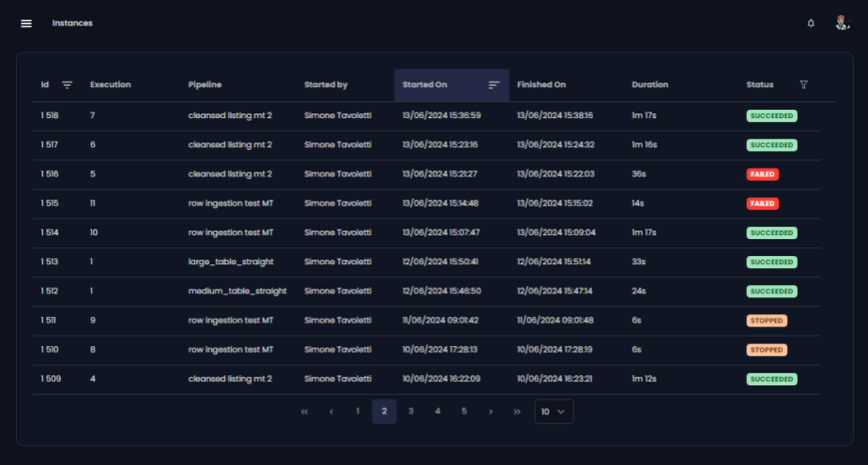This screenshot has height=465, width=868.
Task: Click the Id column filter icon
Action: [x=67, y=85]
